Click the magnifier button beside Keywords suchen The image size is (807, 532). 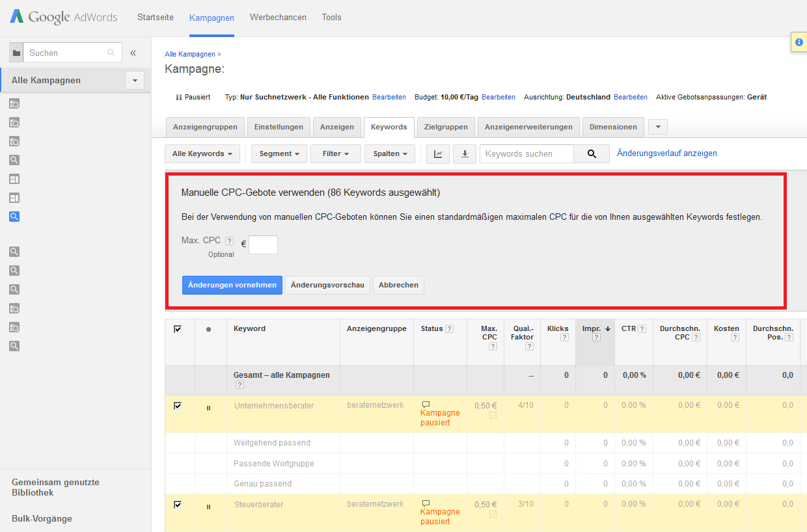point(592,154)
